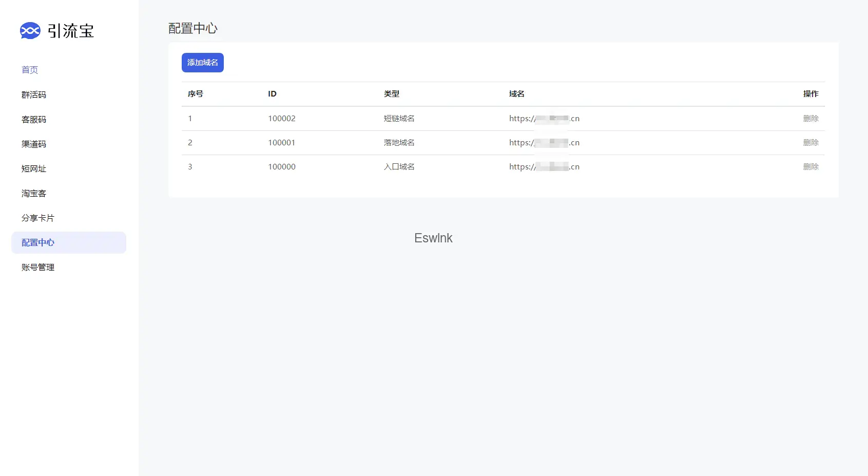Click the domain URL for 短链域名

coord(544,119)
